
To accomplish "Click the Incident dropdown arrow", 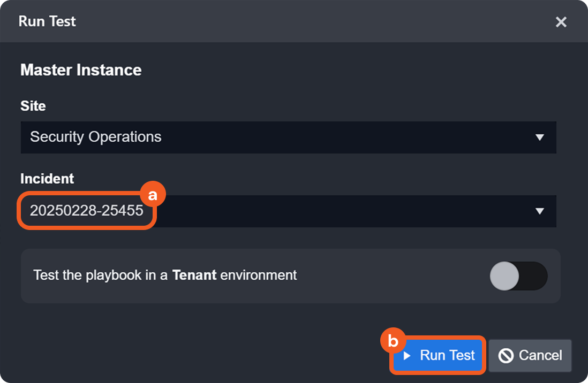I will pos(539,211).
